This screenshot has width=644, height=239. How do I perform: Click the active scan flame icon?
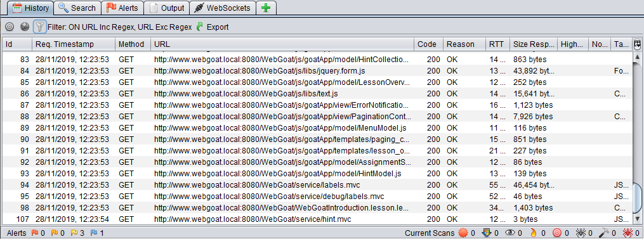[x=534, y=233]
